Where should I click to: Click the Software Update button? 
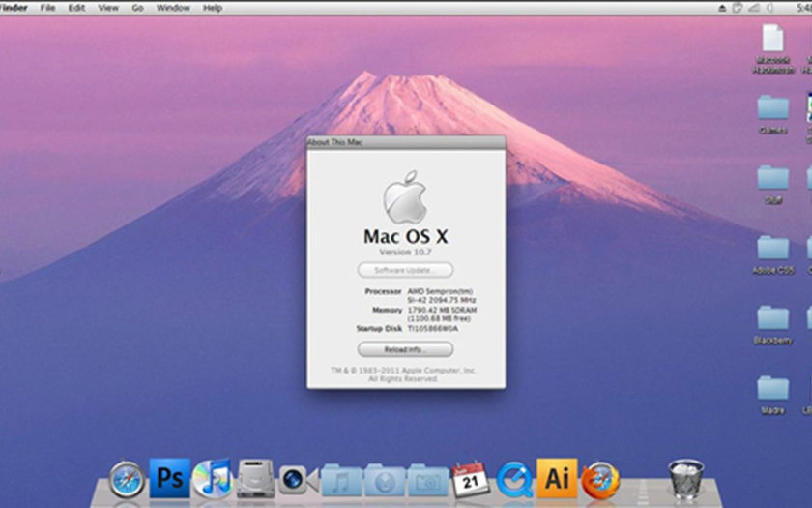tap(405, 270)
